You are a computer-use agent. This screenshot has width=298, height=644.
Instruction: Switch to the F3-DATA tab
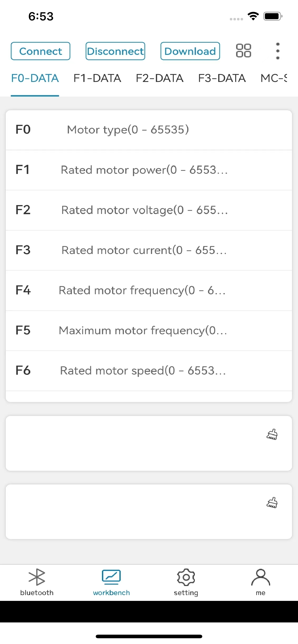pyautogui.click(x=222, y=78)
